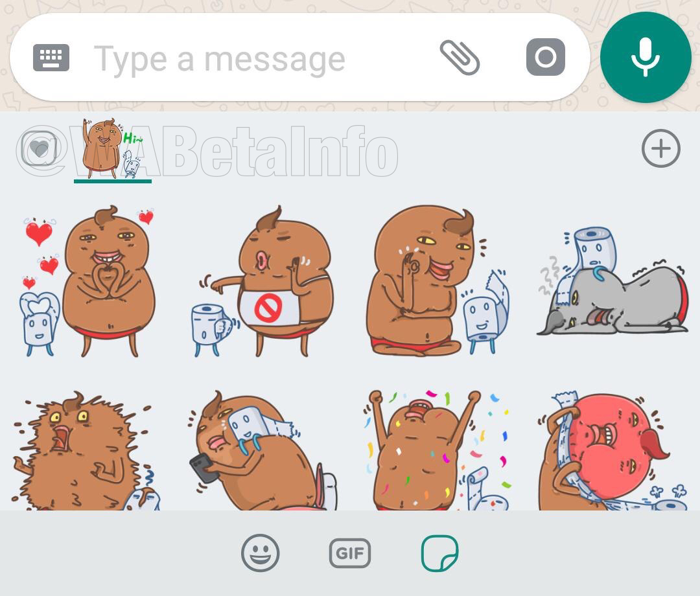This screenshot has width=700, height=596.
Task: Click the WABetaInfo watermark text
Action: (x=207, y=152)
